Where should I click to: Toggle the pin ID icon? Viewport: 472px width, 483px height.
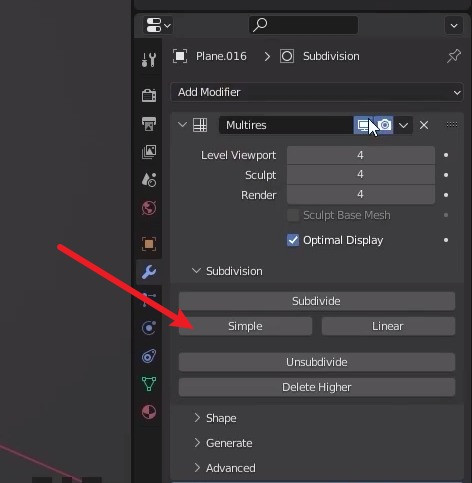[x=454, y=56]
